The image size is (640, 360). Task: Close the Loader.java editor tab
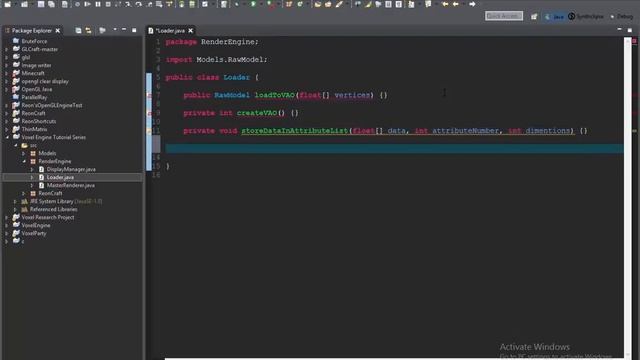click(191, 31)
